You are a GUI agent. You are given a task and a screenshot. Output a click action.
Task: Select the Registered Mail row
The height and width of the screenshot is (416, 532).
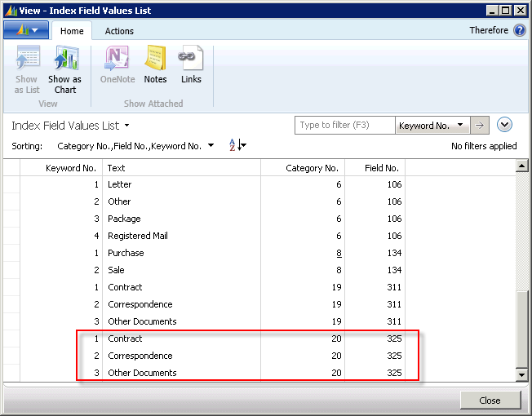click(x=138, y=236)
